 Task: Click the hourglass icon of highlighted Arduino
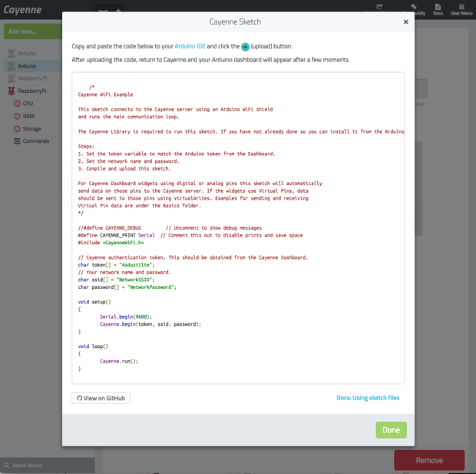[x=12, y=66]
